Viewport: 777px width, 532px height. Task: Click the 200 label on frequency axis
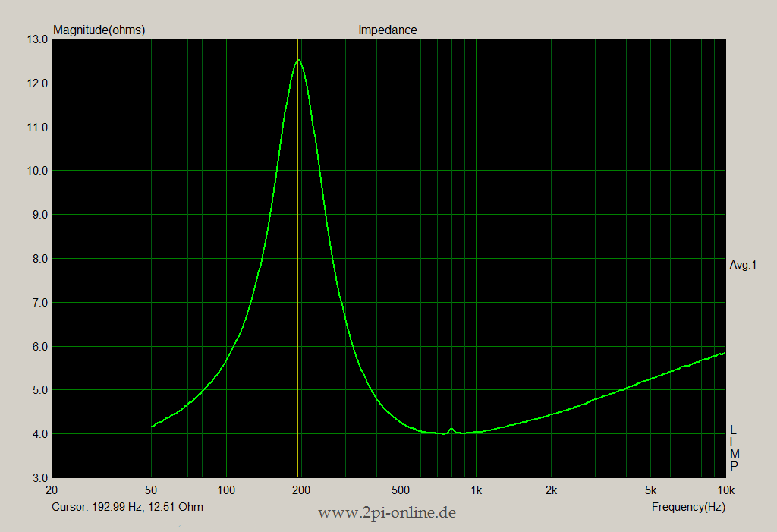tap(301, 490)
